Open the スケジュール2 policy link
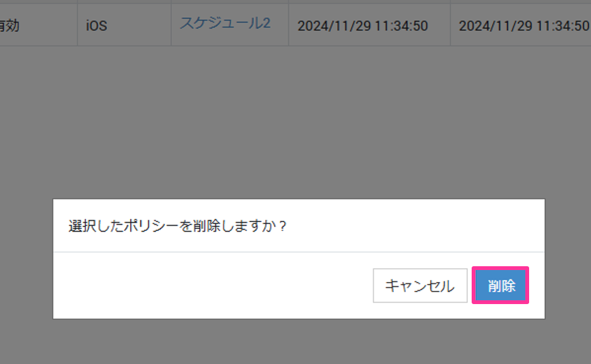This screenshot has width=591, height=364. [225, 23]
